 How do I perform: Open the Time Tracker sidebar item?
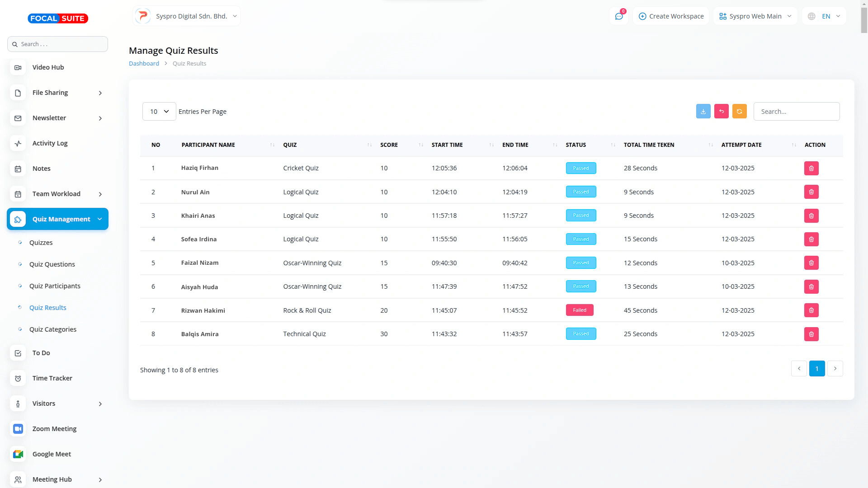(52, 378)
